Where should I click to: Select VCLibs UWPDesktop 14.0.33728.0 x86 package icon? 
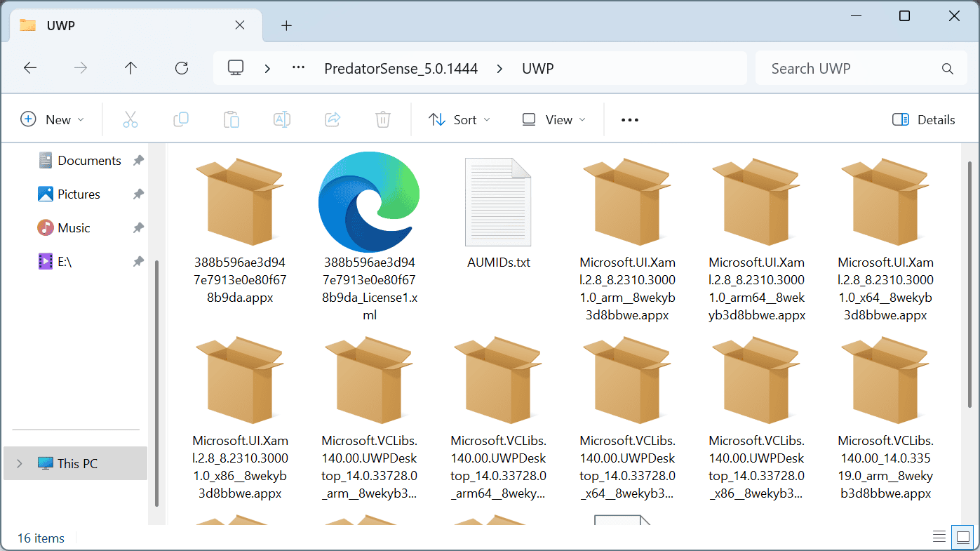tap(756, 380)
